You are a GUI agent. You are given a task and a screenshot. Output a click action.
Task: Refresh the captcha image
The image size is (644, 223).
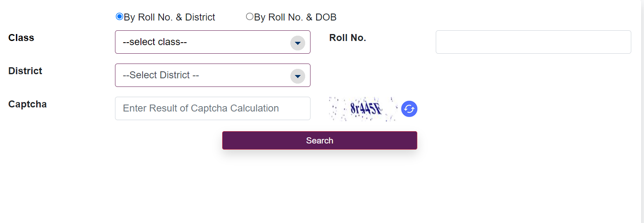409,109
